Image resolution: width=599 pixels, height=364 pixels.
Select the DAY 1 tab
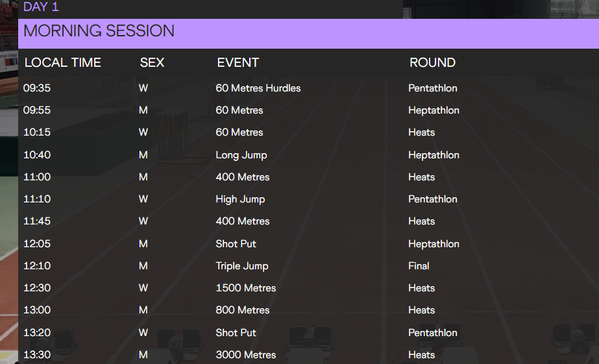41,7
